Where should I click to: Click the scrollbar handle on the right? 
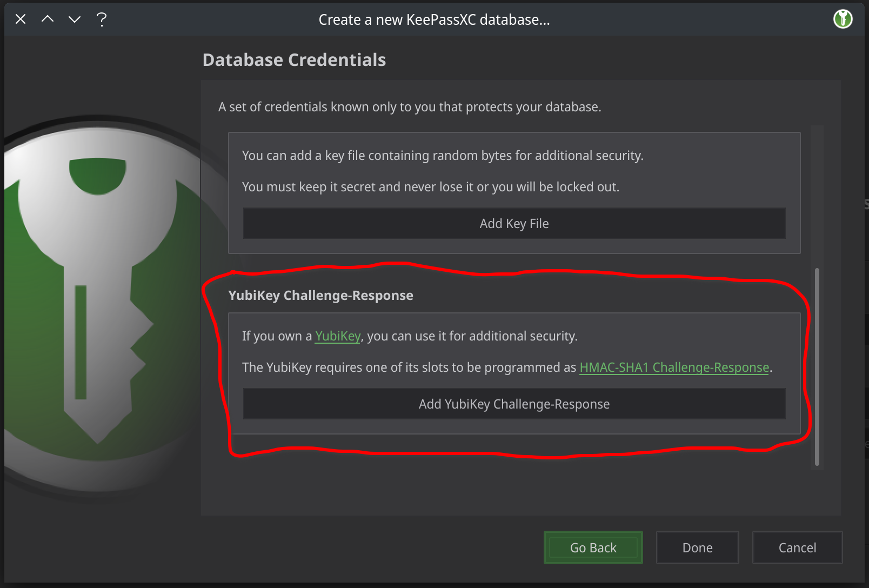coord(816,362)
